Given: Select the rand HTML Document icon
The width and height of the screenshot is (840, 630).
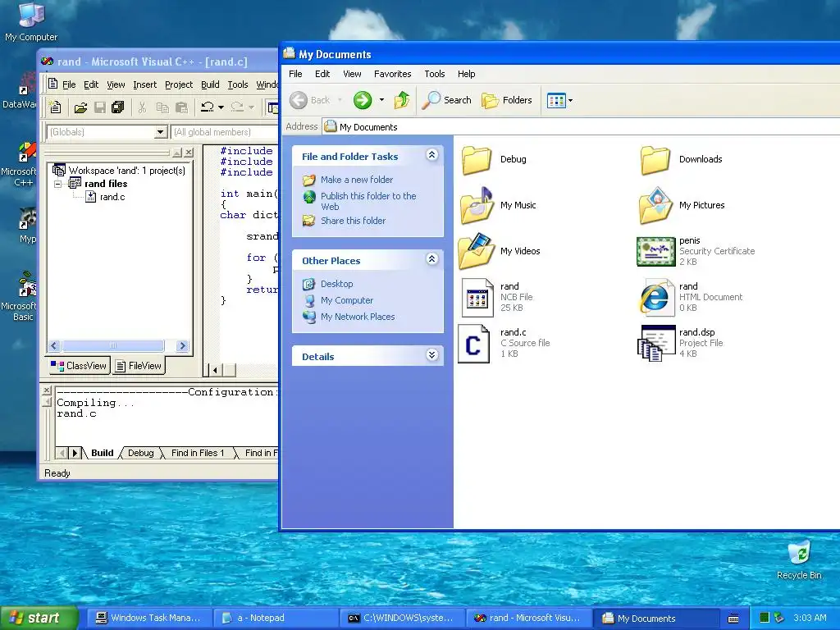Looking at the screenshot, I should tap(656, 297).
